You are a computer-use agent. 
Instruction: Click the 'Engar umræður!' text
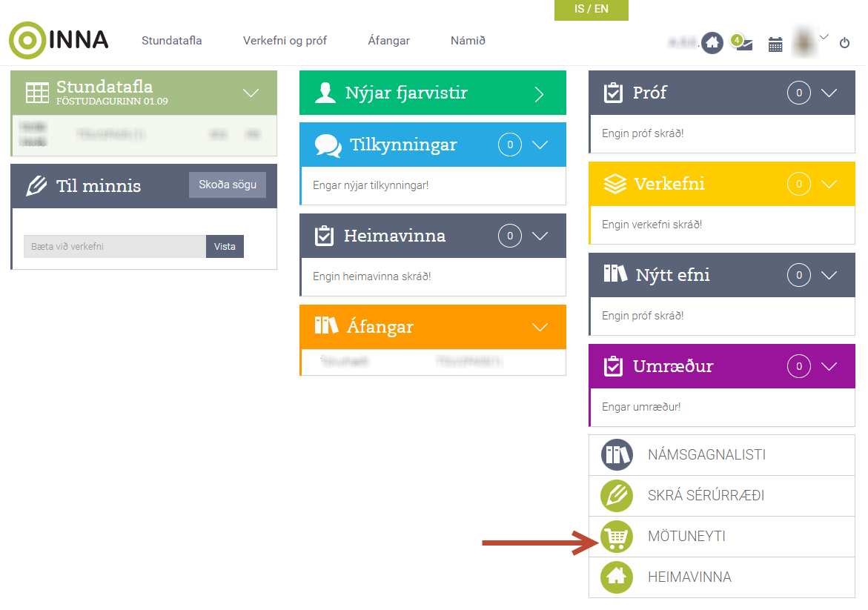coord(641,407)
